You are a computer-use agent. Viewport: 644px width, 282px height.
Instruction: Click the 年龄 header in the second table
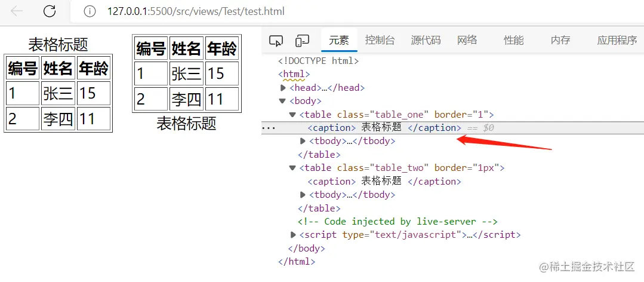click(222, 48)
